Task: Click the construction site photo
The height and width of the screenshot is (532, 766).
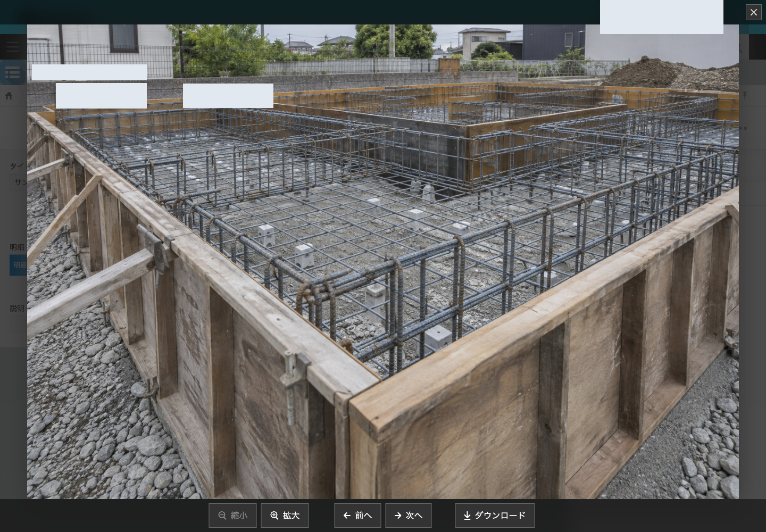Action: click(382, 261)
